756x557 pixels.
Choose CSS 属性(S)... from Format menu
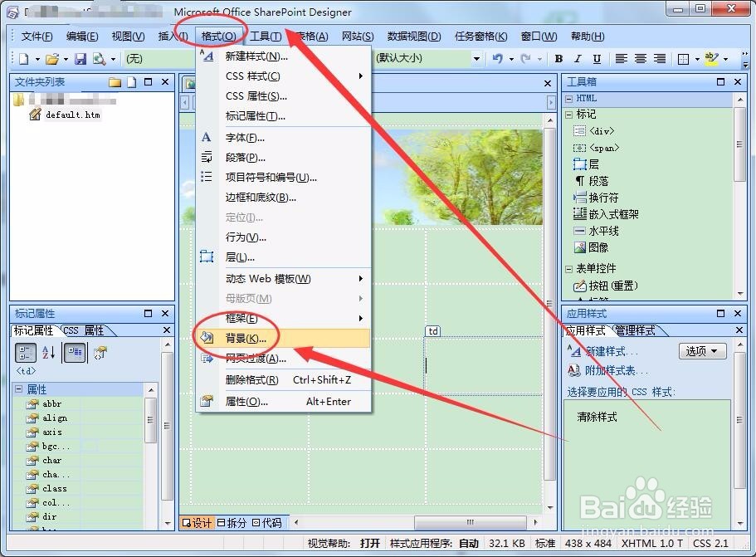coord(284,96)
